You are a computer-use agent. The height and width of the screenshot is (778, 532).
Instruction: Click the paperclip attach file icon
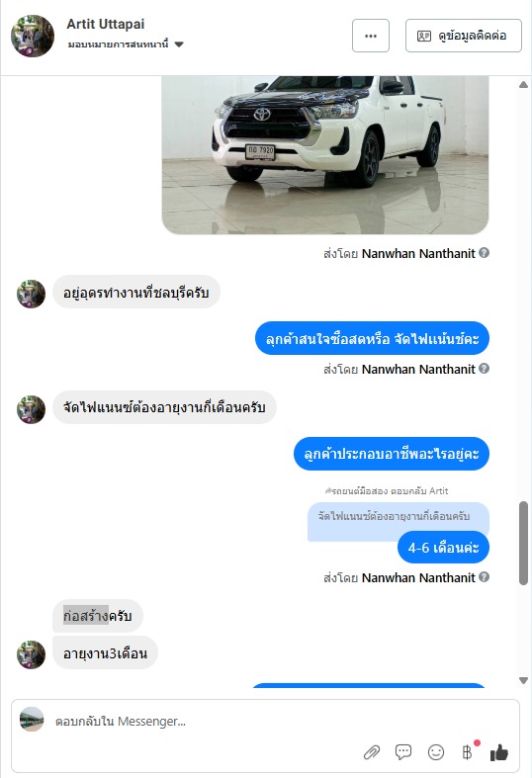coord(371,752)
